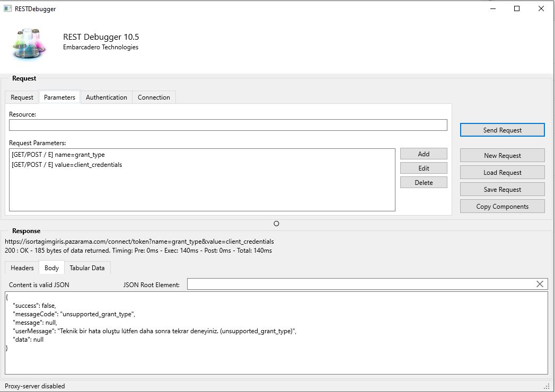The image size is (555, 392).
Task: Click the REST Debugger flask logo
Action: (x=29, y=43)
